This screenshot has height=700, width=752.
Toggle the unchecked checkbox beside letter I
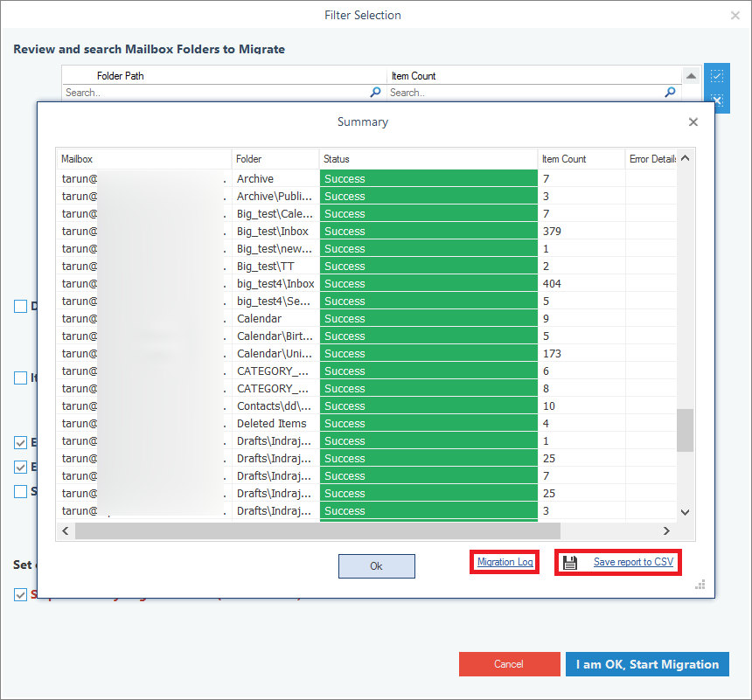coord(20,378)
